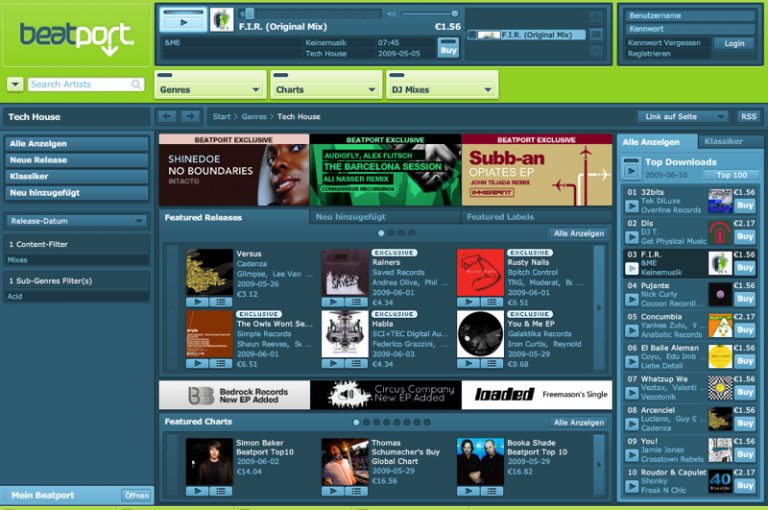Screen dimensions: 768x510
Task: Click the RSS button
Action: [748, 117]
